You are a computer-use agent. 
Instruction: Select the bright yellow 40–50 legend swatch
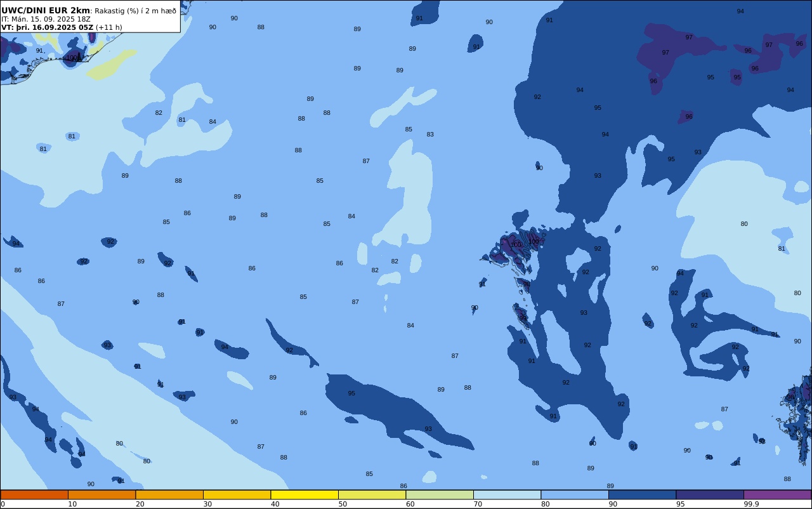304,494
